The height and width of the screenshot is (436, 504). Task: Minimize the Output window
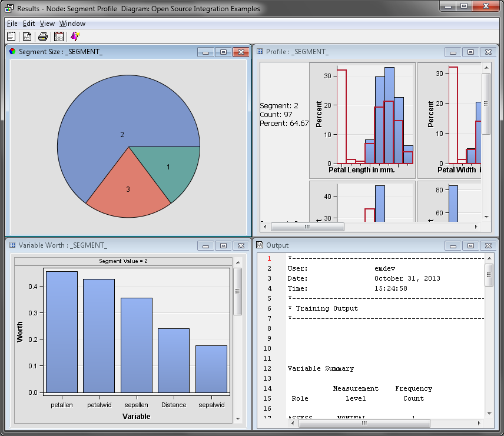[x=453, y=245]
